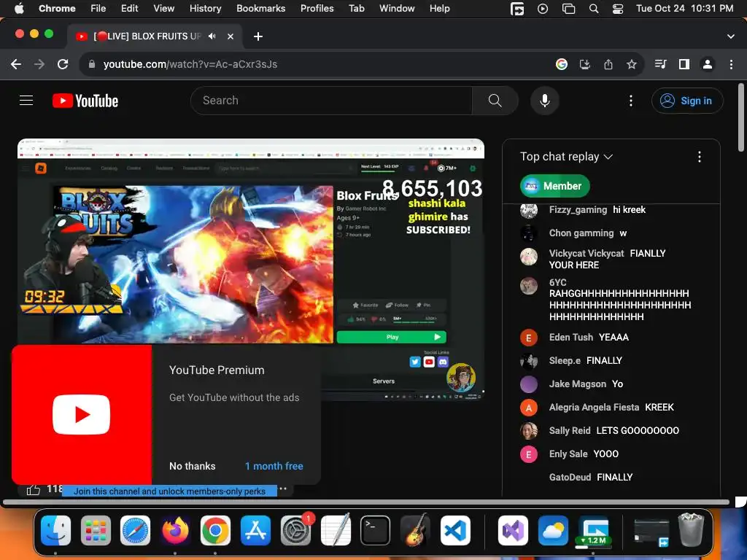The width and height of the screenshot is (747, 560).
Task: Open the Edit menu
Action: tap(130, 8)
